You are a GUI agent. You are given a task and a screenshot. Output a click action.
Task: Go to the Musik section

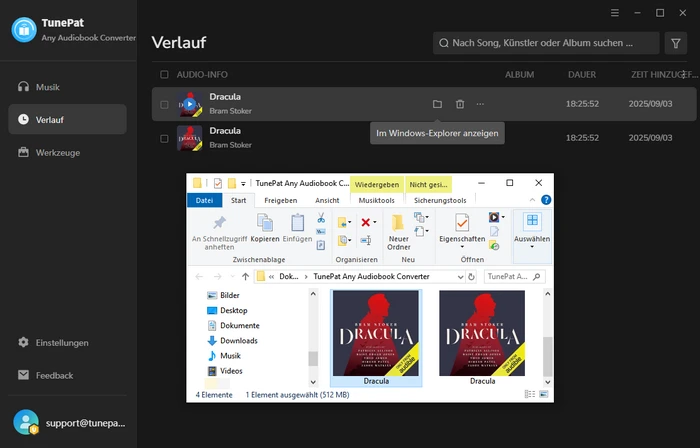click(67, 87)
